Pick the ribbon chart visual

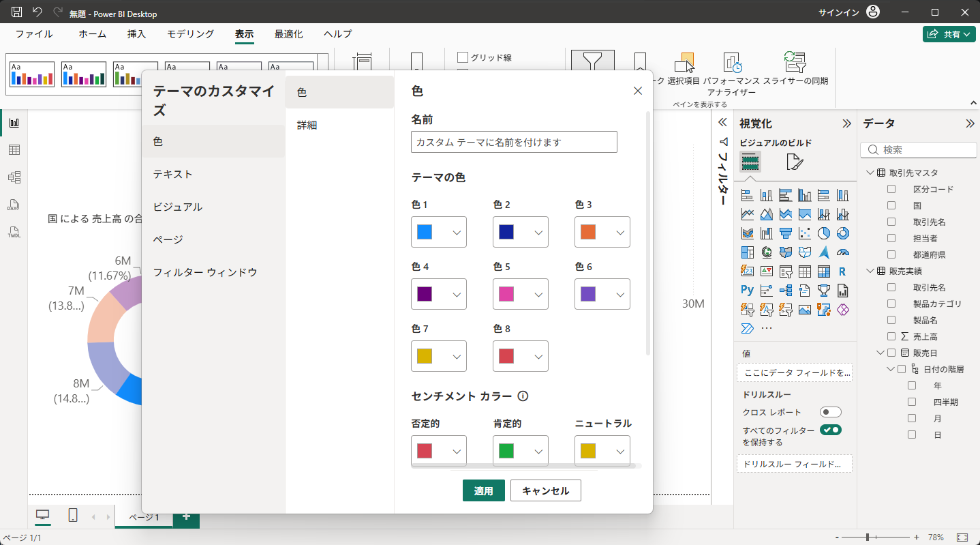pyautogui.click(x=748, y=233)
